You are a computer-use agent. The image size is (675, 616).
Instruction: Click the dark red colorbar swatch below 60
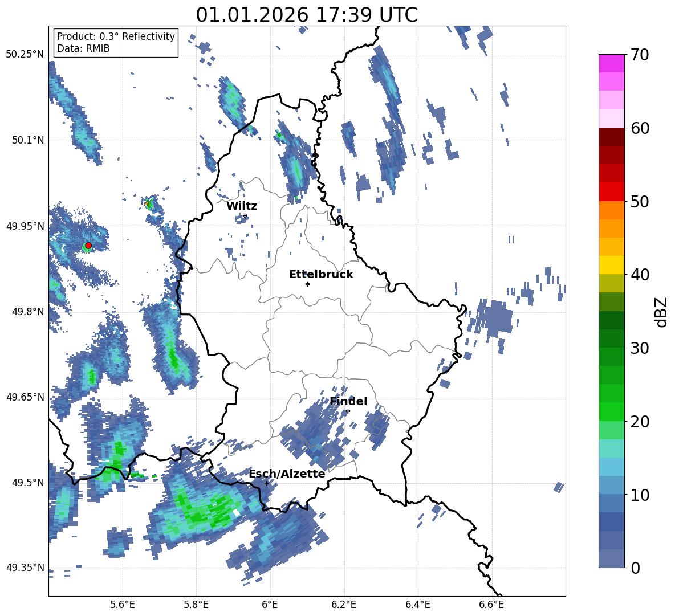point(611,137)
